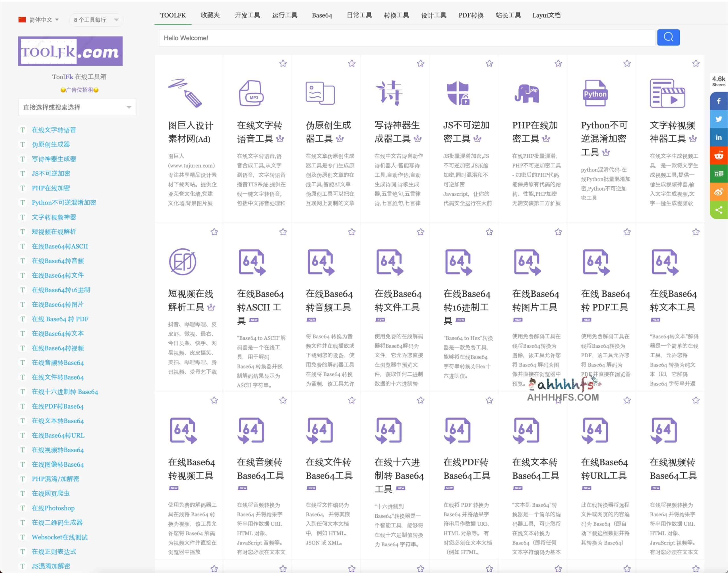Click the Websocket在线测试 sidebar link

(x=60, y=537)
